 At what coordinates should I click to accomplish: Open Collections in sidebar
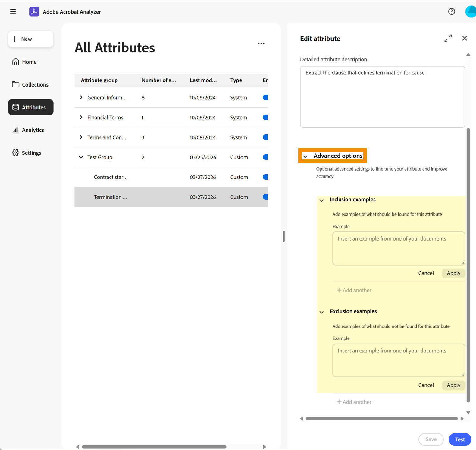coord(30,85)
